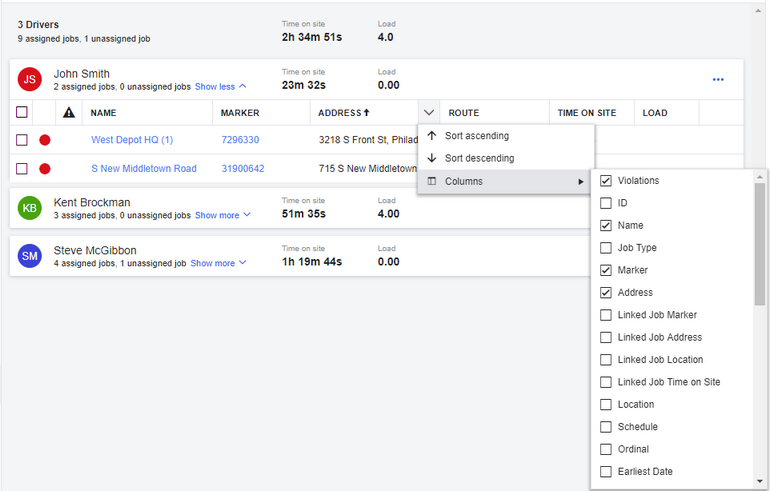
Task: Uncheck the Marker column checkbox
Action: [605, 270]
